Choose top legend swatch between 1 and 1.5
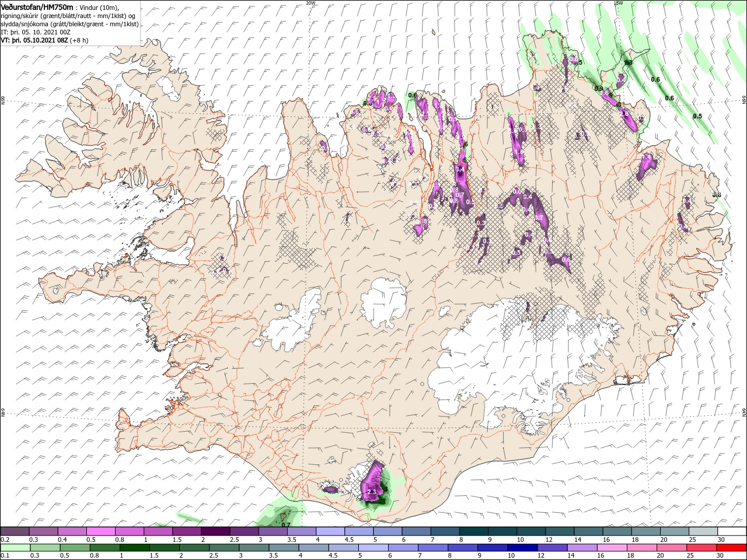The width and height of the screenshot is (747, 560). [158, 531]
